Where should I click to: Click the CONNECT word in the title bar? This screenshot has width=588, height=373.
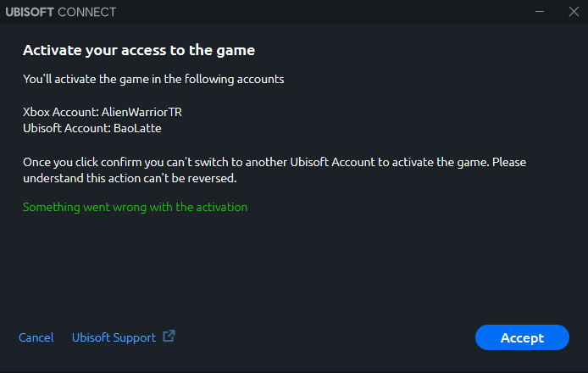coord(89,12)
